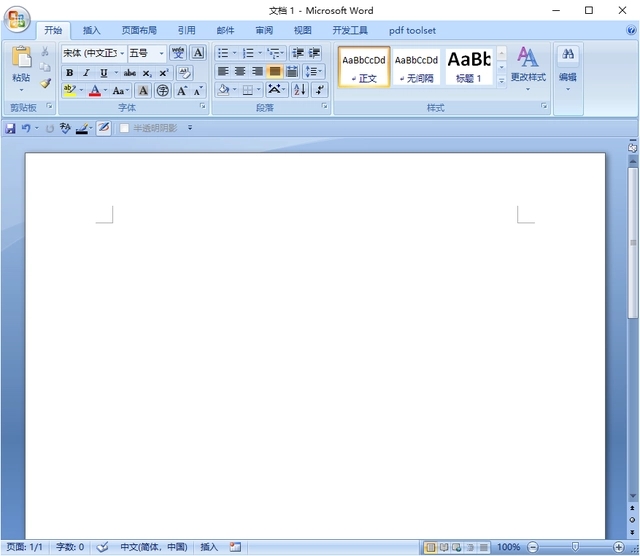Image resolution: width=640 pixels, height=556 pixels.
Task: Select the Format Painter brush icon
Action: pos(45,83)
